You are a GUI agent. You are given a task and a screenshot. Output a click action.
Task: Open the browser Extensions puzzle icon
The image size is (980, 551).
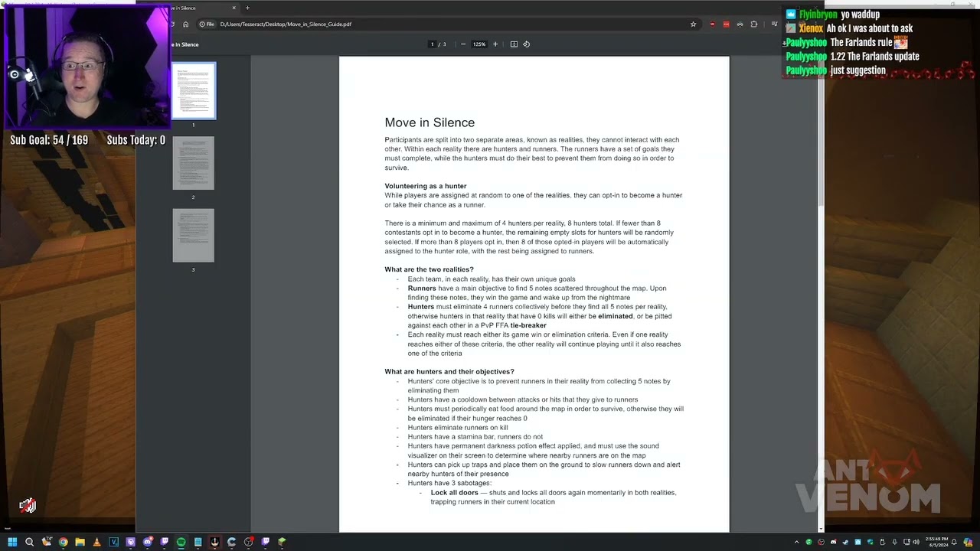753,24
